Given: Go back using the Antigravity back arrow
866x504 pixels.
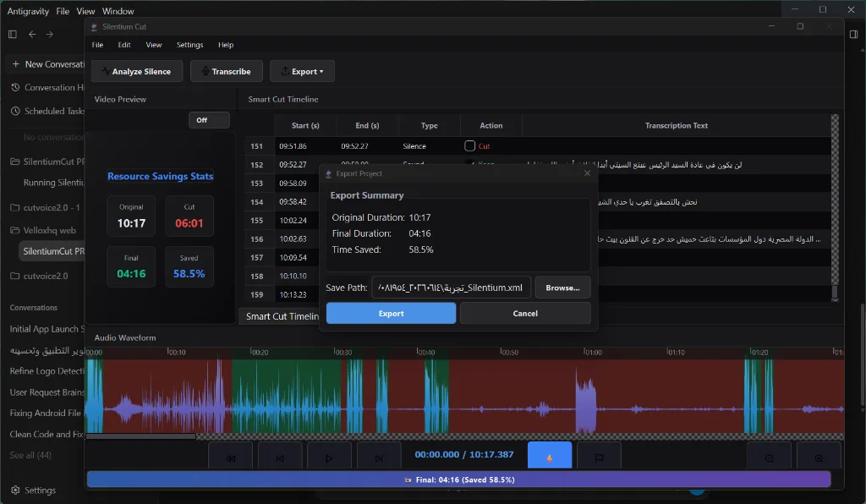Looking at the screenshot, I should (x=32, y=34).
